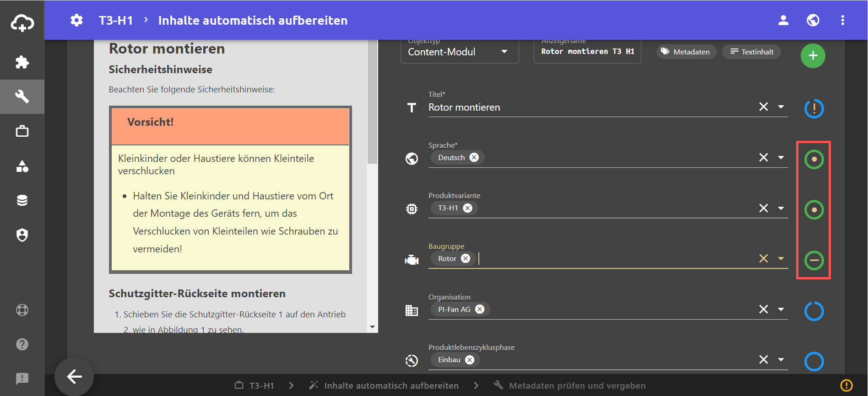Click header title Inhalte automatisch aufbereiten
The height and width of the screenshot is (396, 868).
coord(253,21)
